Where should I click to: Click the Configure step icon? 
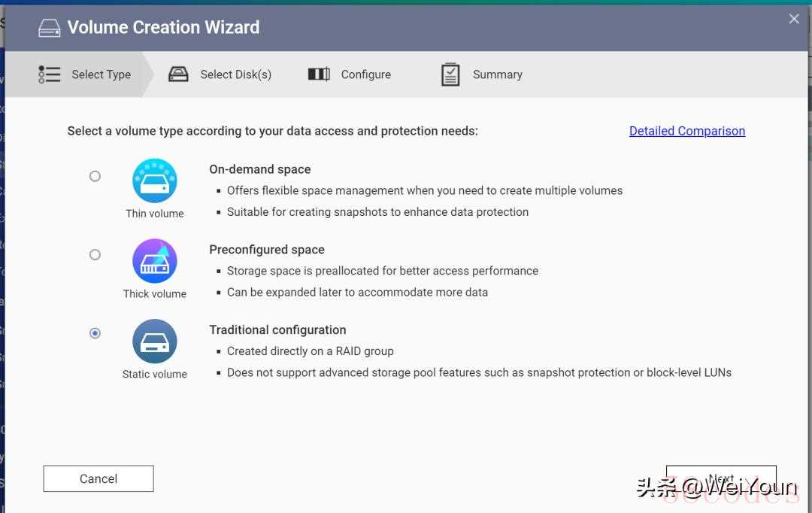319,74
